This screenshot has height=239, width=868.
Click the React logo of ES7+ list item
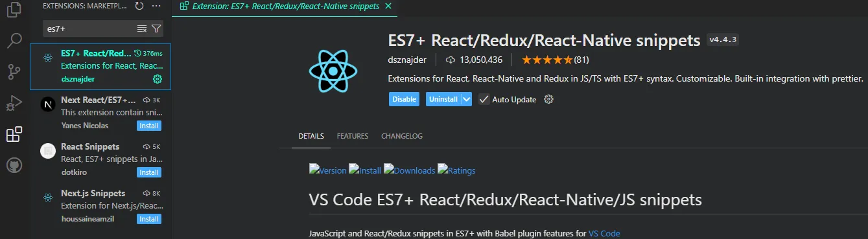coord(47,58)
